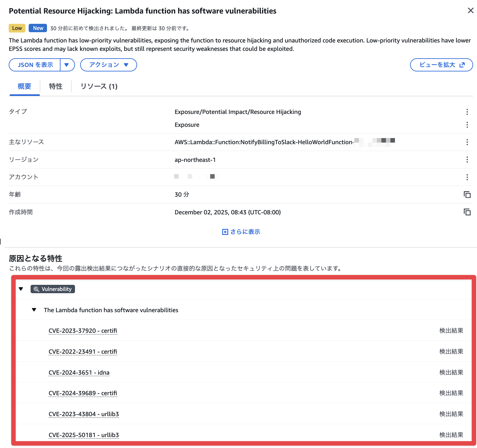The image size is (477, 448).
Task: Open the JSON を表示 dropdown arrow
Action: pyautogui.click(x=67, y=65)
